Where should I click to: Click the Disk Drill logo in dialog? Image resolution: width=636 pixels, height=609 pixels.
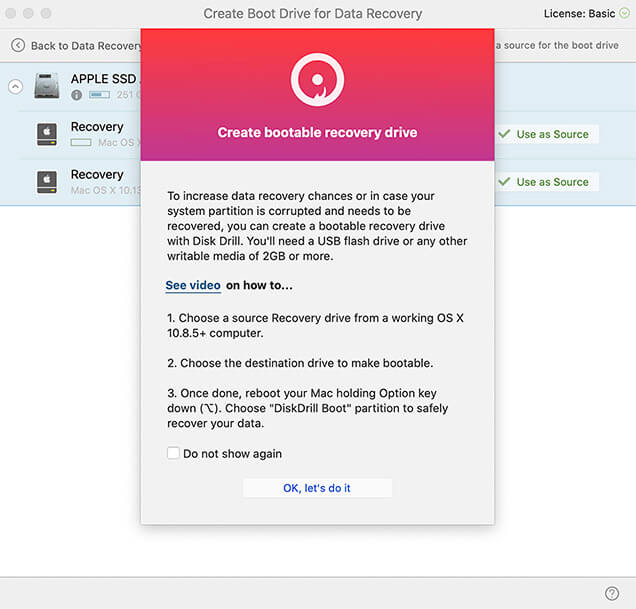pos(317,80)
